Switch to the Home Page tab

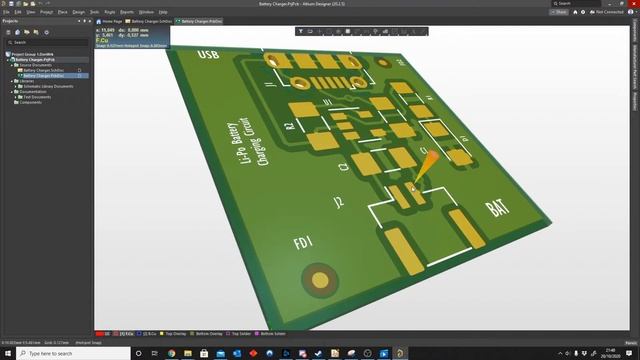tap(109, 21)
